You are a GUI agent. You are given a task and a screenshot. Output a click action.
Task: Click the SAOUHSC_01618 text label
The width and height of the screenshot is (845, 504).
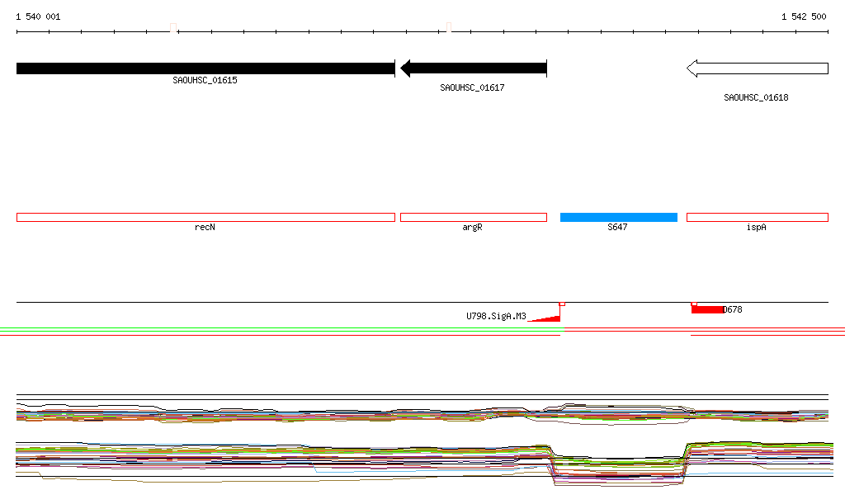[x=756, y=97]
